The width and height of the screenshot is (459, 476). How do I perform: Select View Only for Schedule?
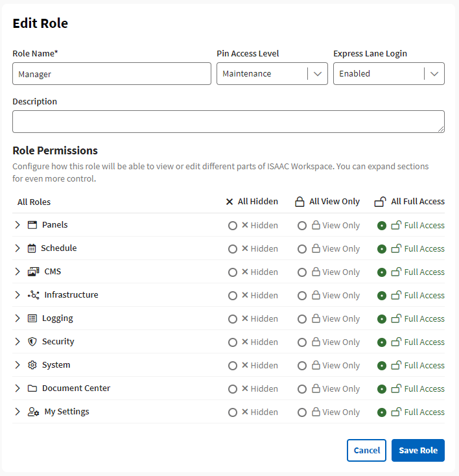(x=302, y=249)
